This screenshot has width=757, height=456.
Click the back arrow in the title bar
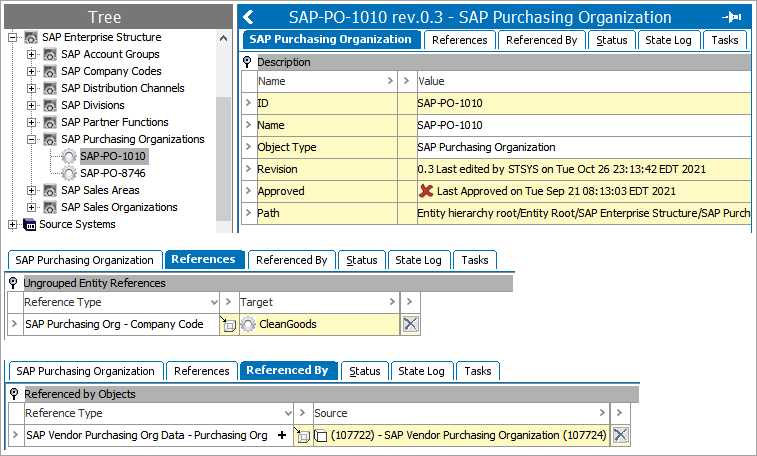[248, 17]
